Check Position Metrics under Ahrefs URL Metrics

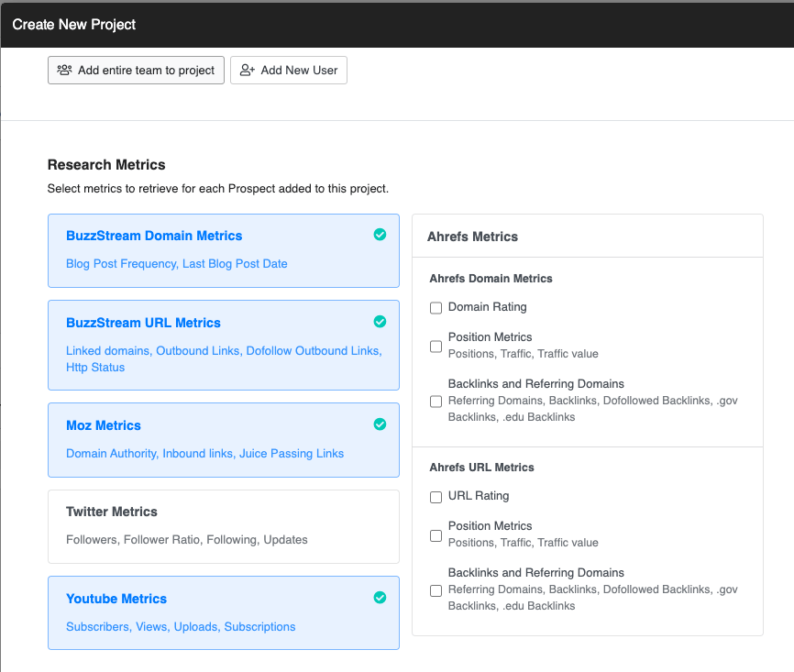pyautogui.click(x=436, y=534)
